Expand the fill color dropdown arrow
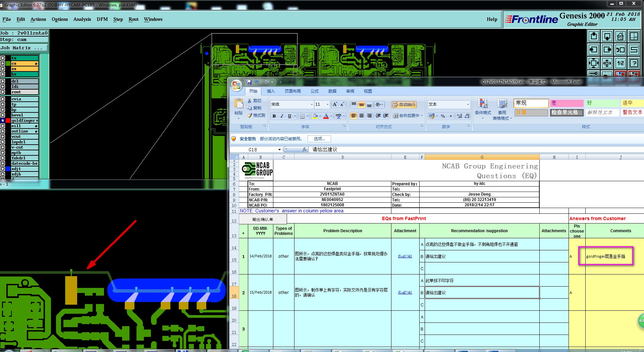This screenshot has width=644, height=352. pyautogui.click(x=320, y=116)
